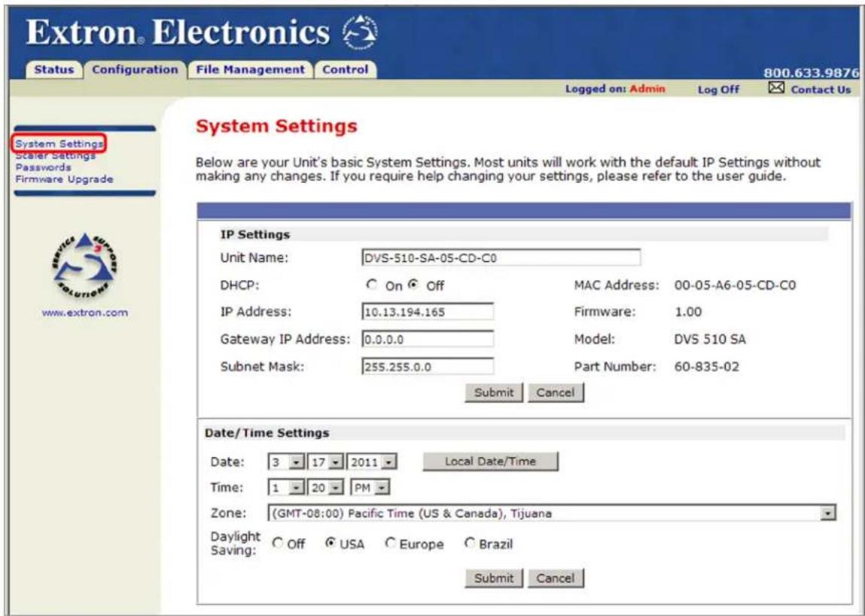Click the Logged on: Admin text
Image resolution: width=865 pixels, height=616 pixels.
[615, 89]
